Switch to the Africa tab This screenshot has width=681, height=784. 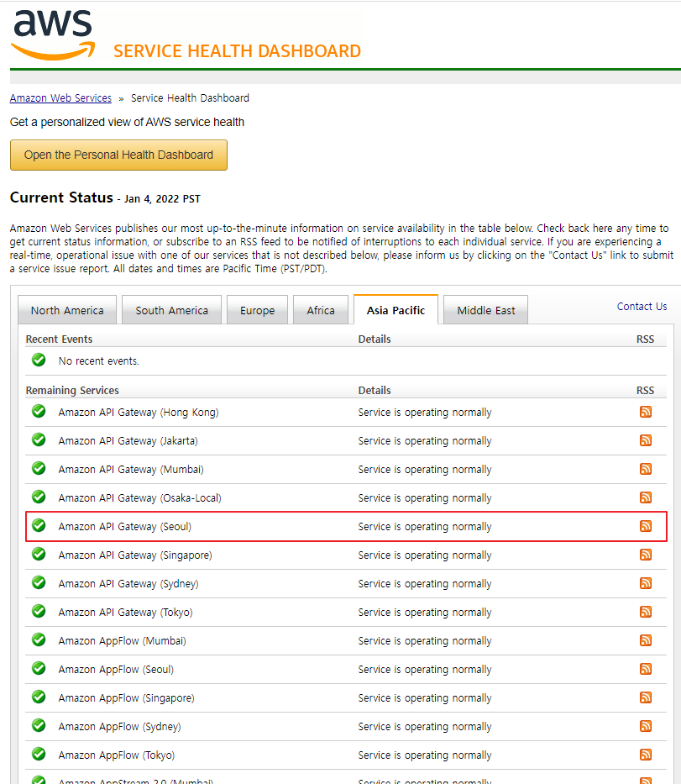(x=321, y=310)
